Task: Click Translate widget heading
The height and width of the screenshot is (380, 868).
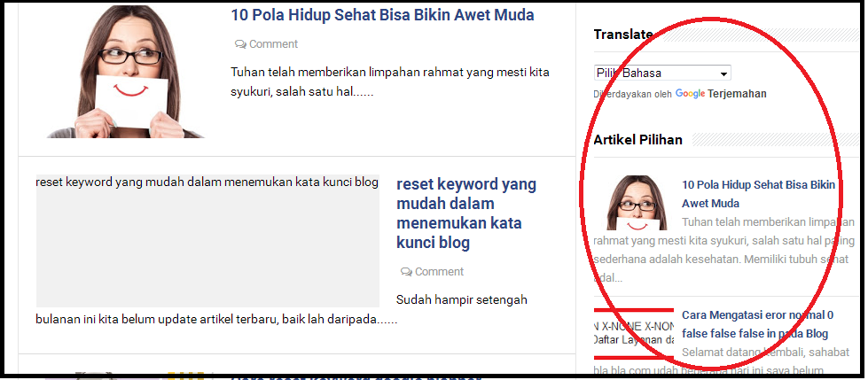Action: (623, 35)
